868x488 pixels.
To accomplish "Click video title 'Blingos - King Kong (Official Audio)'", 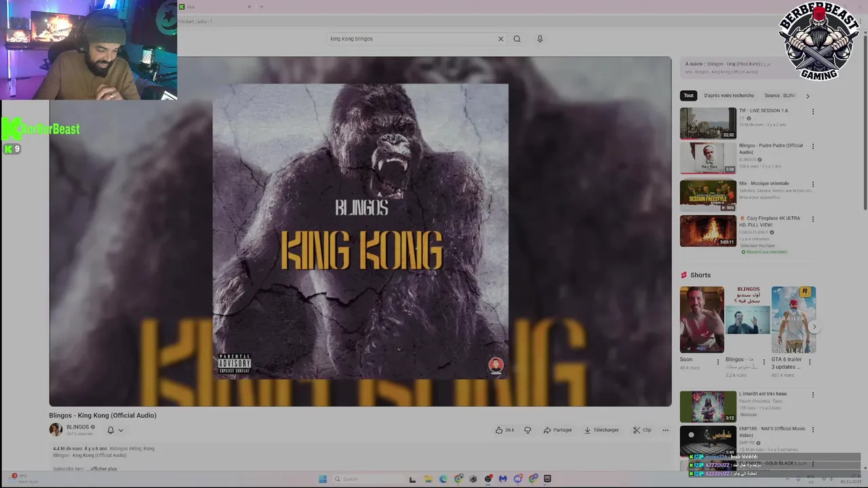I will click(x=102, y=415).
